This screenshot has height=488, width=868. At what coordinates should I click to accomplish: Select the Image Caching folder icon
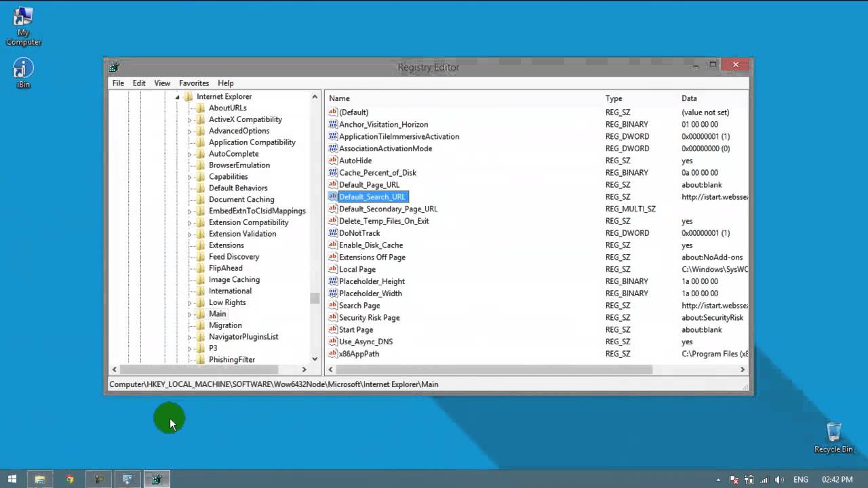[x=201, y=279]
